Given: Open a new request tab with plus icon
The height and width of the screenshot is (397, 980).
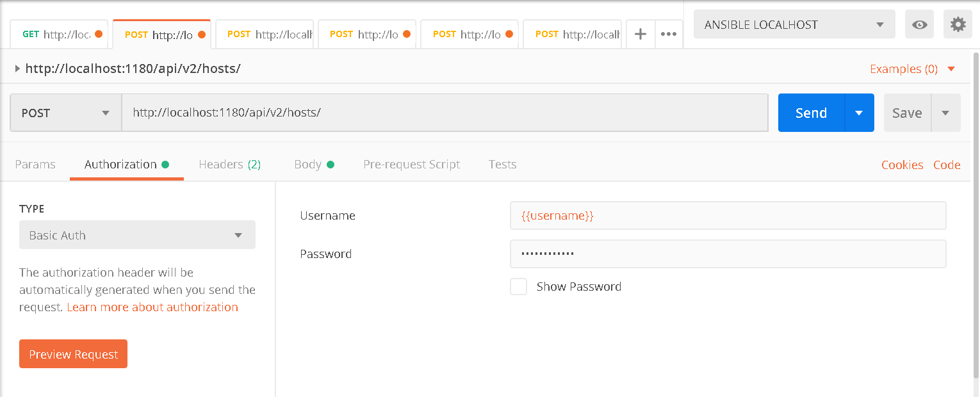Looking at the screenshot, I should point(640,34).
